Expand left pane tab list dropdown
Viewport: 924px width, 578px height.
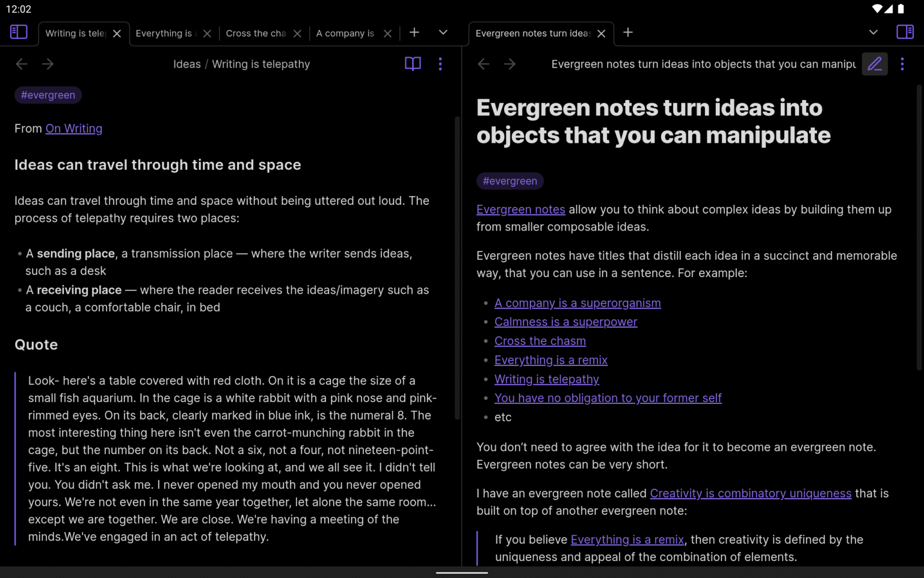(x=443, y=33)
